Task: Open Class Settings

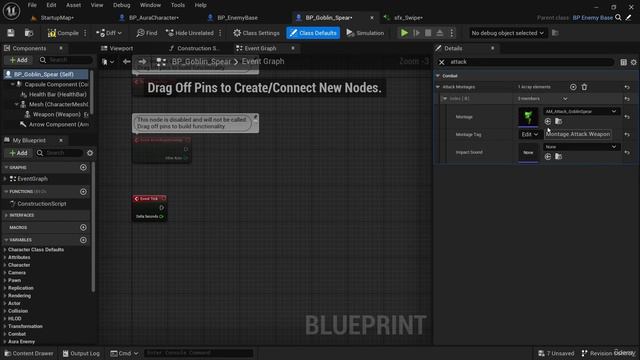Action: (x=256, y=33)
